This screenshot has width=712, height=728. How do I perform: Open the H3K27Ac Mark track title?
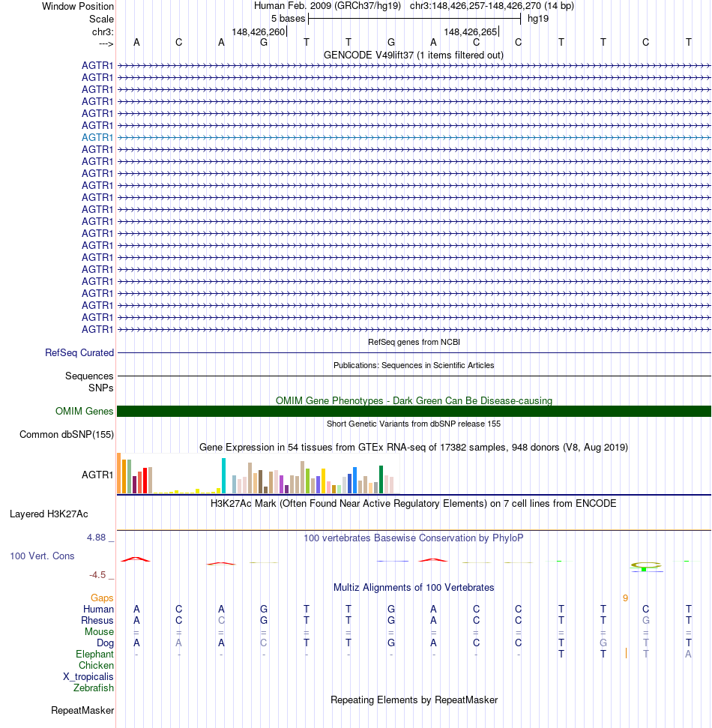point(414,504)
